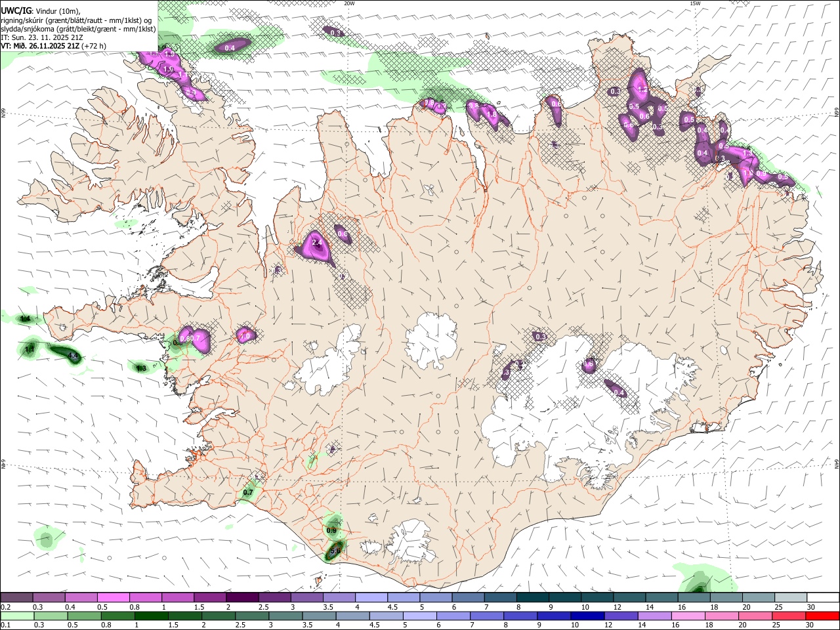Image resolution: width=840 pixels, height=630 pixels.
Task: Pick the light grey top-row swatch between 25 and 30
Action: coord(790,597)
